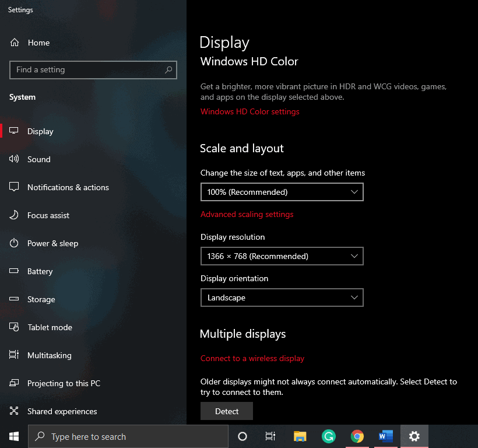This screenshot has width=478, height=448.
Task: Click the taskbar search box
Action: pos(128,436)
